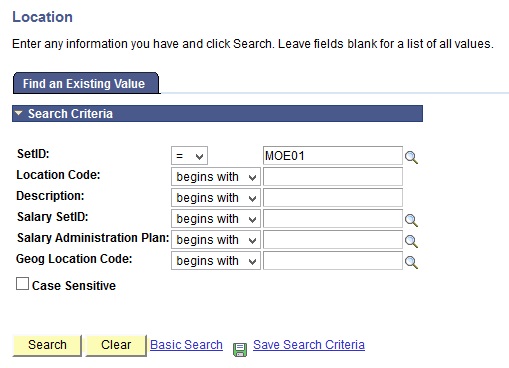Viewport: 509px width, 368px height.
Task: Open the SetID lookup magnifier icon
Action: pyautogui.click(x=411, y=157)
